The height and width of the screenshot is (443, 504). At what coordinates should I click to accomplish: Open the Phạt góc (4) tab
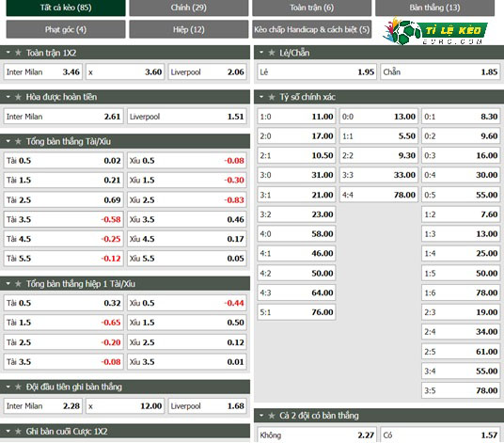[x=66, y=29]
